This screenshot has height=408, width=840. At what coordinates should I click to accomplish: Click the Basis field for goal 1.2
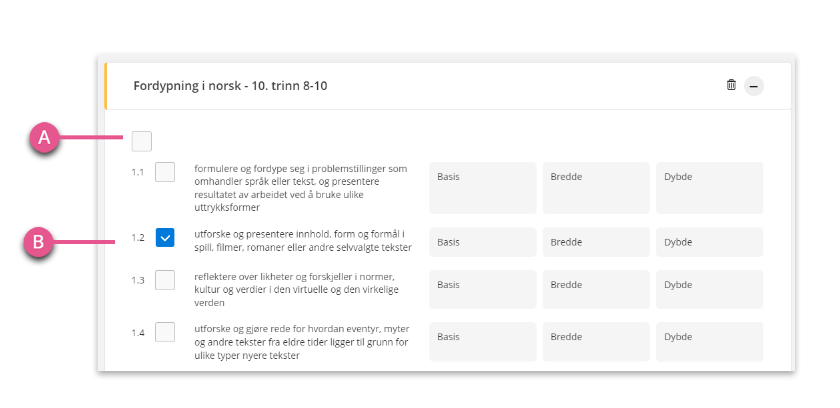pyautogui.click(x=483, y=242)
